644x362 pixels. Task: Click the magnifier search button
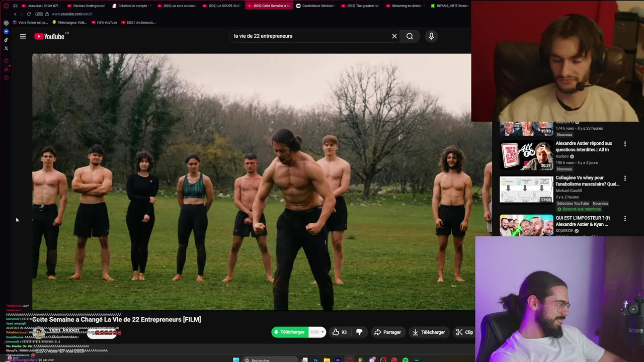(x=410, y=36)
